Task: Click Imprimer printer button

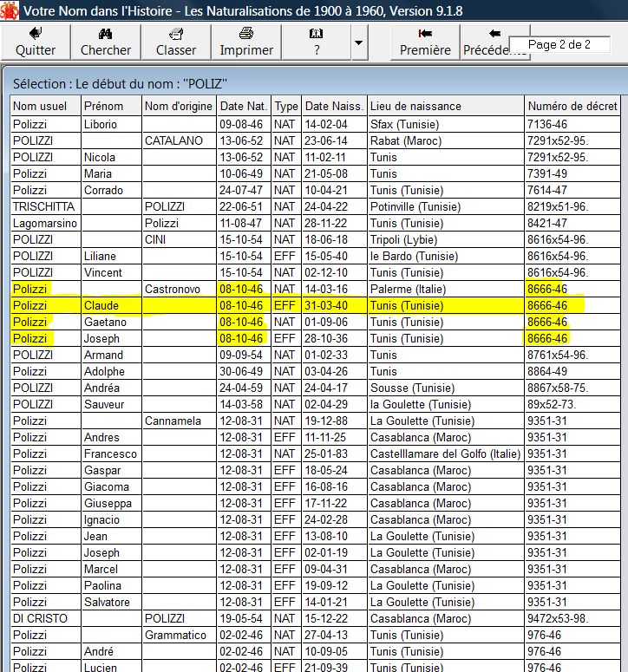Action: 246,42
